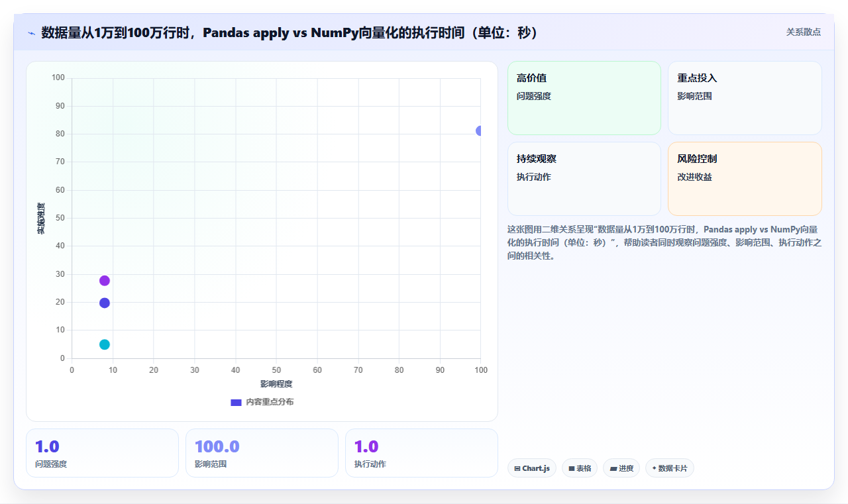Click the 内容重点分布 legend label
This screenshot has height=504, width=848.
pyautogui.click(x=270, y=402)
